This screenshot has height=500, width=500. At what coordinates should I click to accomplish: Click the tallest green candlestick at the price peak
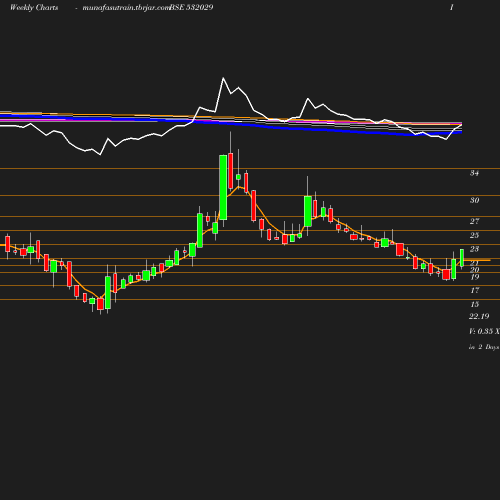pyautogui.click(x=223, y=187)
